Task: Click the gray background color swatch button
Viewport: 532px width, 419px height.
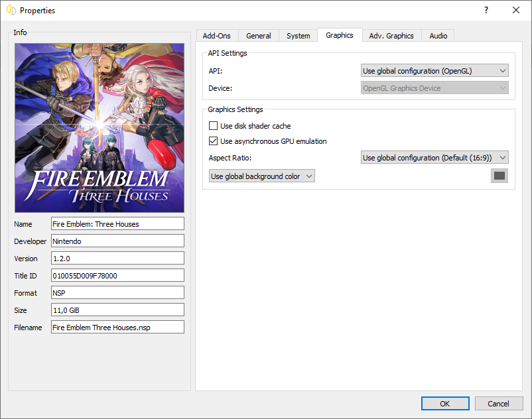Action: coord(499,176)
